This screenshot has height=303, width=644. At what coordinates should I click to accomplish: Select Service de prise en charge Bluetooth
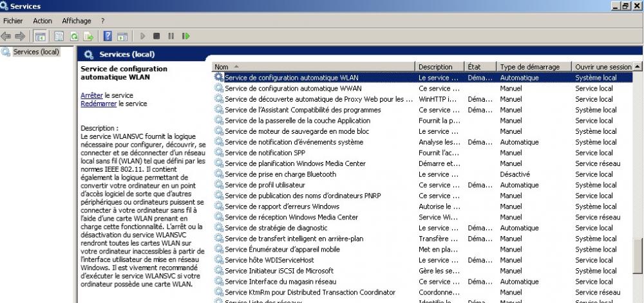point(280,174)
